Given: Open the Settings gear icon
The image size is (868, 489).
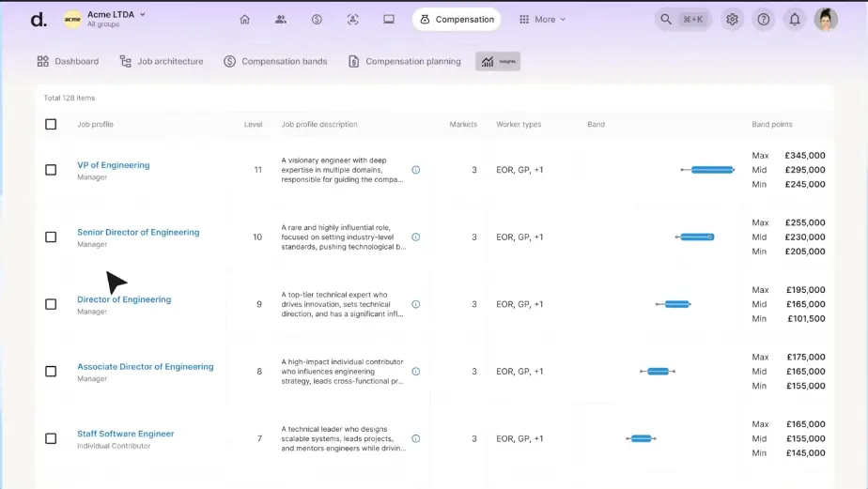Looking at the screenshot, I should pos(733,20).
